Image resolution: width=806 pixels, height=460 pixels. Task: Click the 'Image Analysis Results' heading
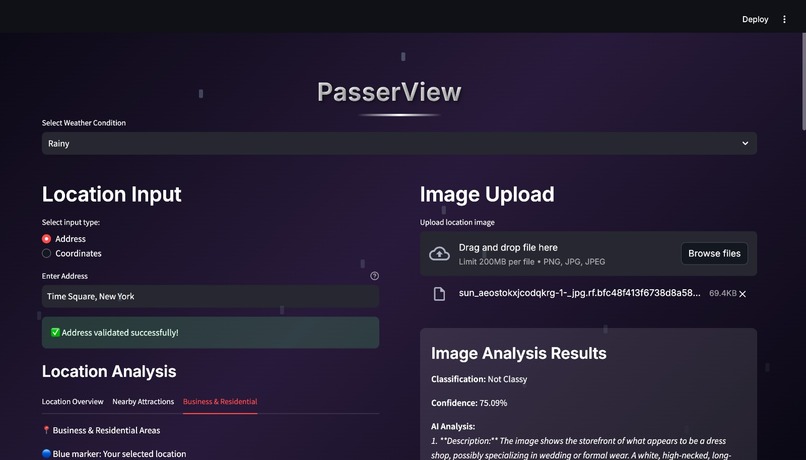click(x=519, y=354)
